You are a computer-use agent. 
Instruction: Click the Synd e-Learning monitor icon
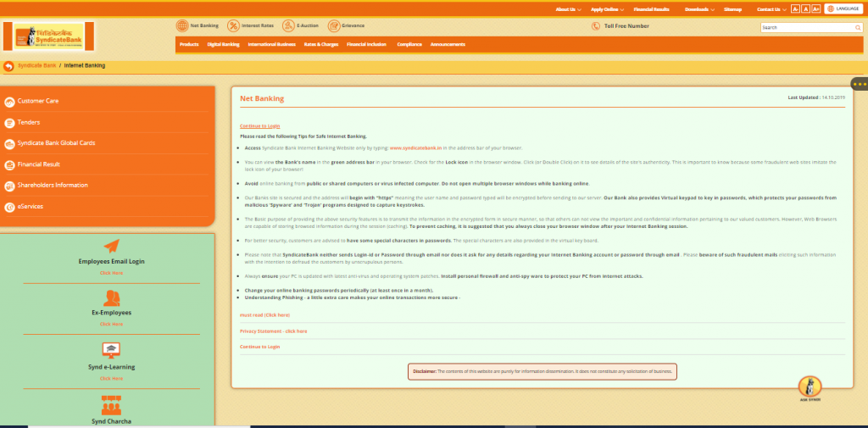pyautogui.click(x=111, y=350)
